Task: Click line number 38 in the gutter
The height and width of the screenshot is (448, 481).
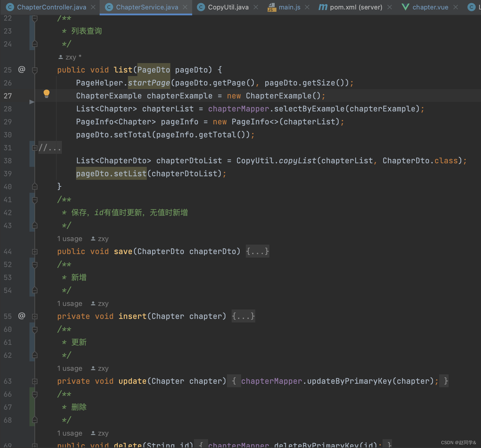Action: [x=8, y=161]
